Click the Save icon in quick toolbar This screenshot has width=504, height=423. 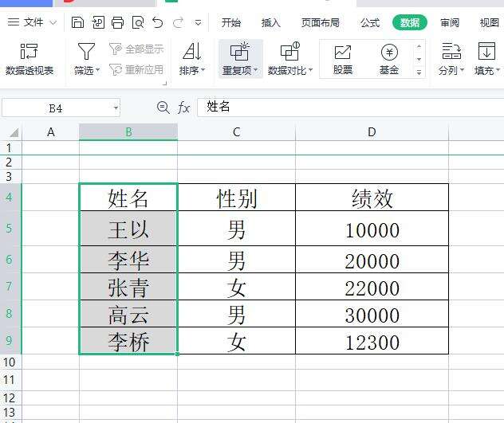(77, 23)
